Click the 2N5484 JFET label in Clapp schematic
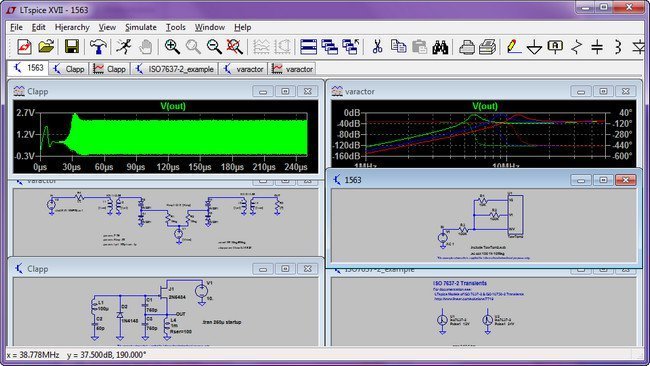Image resolution: width=650 pixels, height=366 pixels. pyautogui.click(x=177, y=297)
